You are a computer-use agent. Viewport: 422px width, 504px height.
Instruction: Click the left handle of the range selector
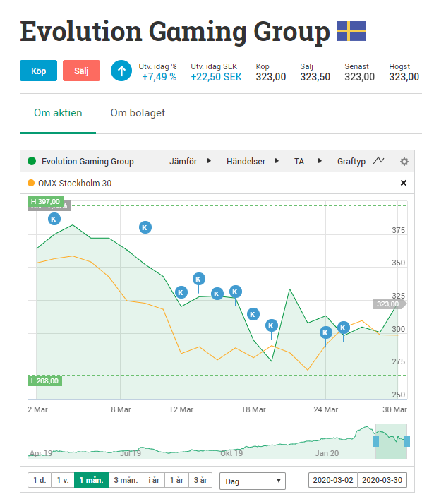(x=375, y=440)
